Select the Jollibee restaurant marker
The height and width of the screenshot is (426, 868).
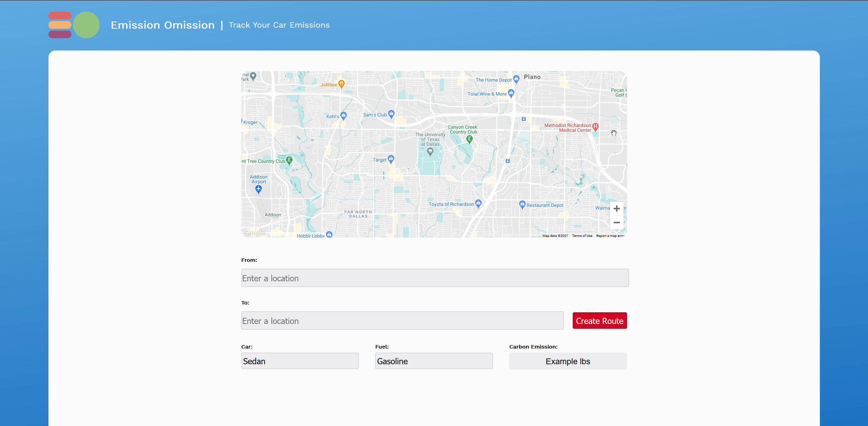341,84
